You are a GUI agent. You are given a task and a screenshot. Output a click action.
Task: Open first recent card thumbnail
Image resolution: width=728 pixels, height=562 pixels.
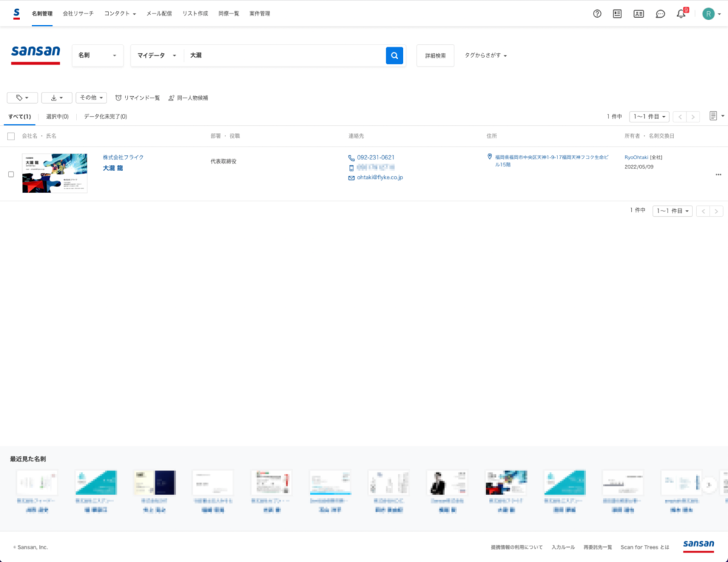pos(37,482)
